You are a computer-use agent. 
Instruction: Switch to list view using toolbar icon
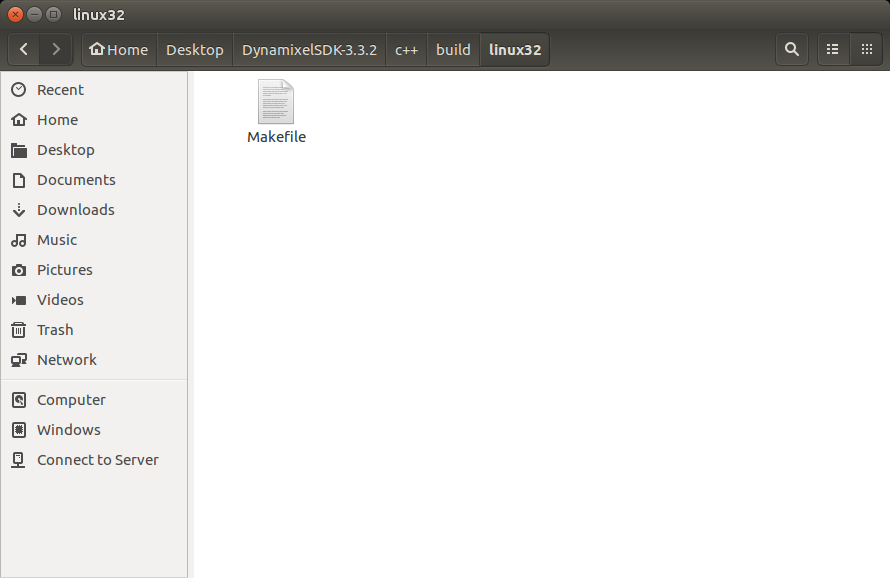tap(832, 49)
